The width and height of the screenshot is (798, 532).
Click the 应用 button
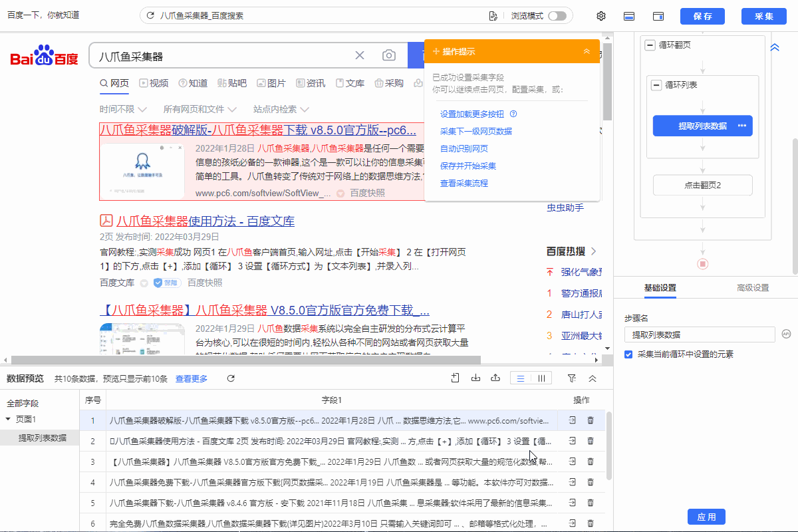(706, 517)
